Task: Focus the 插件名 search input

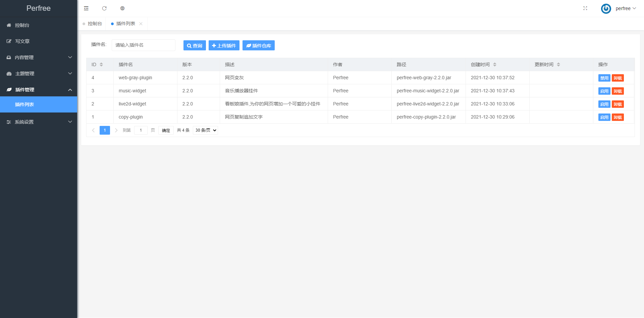Action: (x=144, y=45)
